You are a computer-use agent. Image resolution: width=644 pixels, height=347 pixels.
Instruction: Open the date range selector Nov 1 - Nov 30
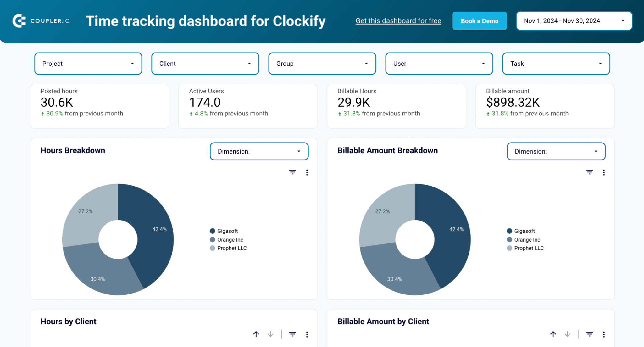pos(574,20)
